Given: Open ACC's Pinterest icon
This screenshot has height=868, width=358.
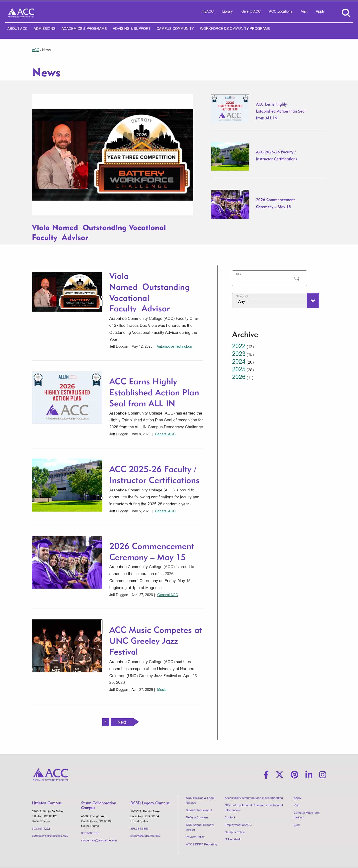Looking at the screenshot, I should (x=294, y=774).
